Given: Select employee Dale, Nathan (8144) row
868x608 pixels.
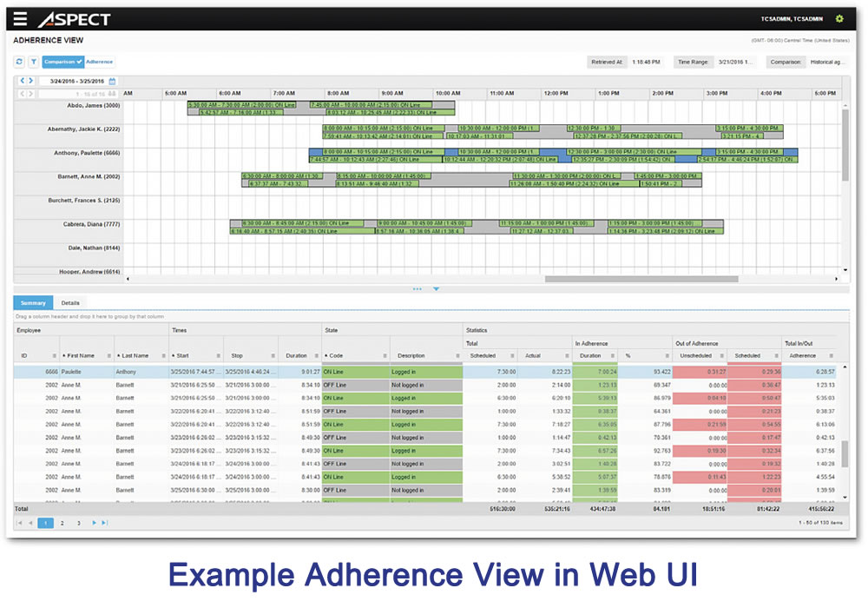Looking at the screenshot, I should point(94,248).
